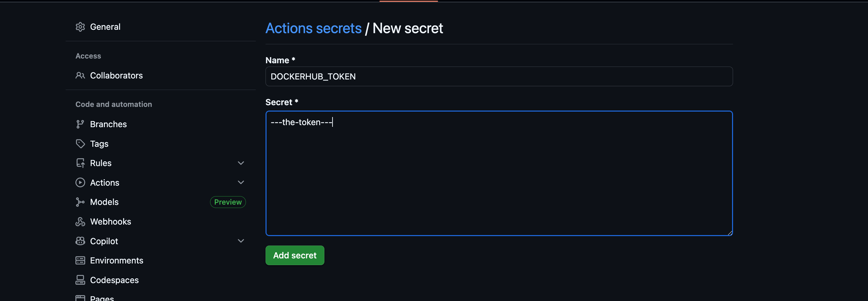
Task: Open the Webhooks settings page
Action: [x=110, y=222]
